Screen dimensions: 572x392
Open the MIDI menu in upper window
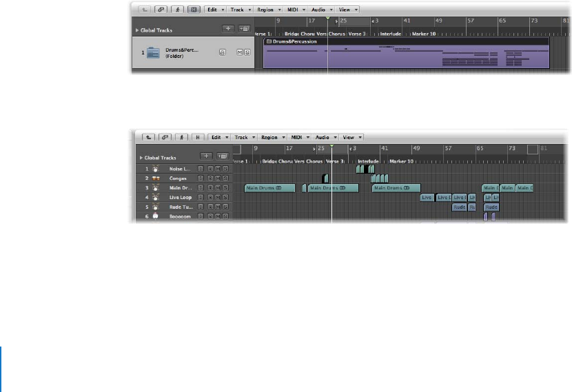tap(296, 10)
